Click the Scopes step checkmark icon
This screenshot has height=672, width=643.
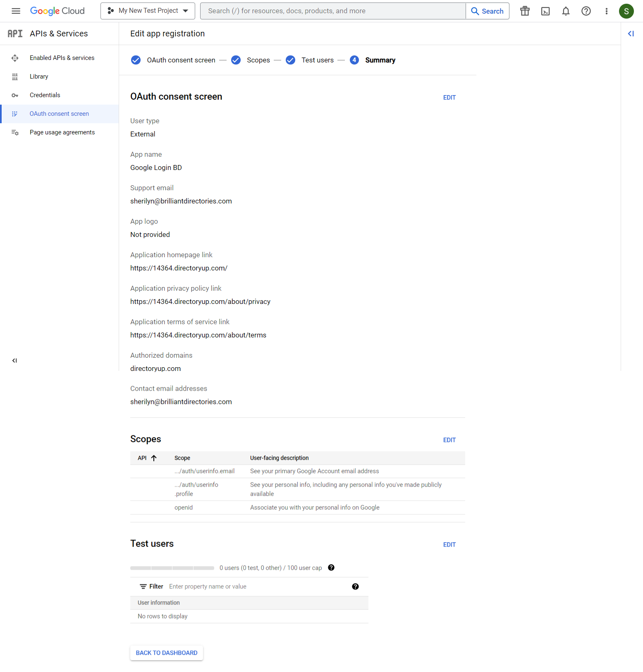click(x=236, y=60)
